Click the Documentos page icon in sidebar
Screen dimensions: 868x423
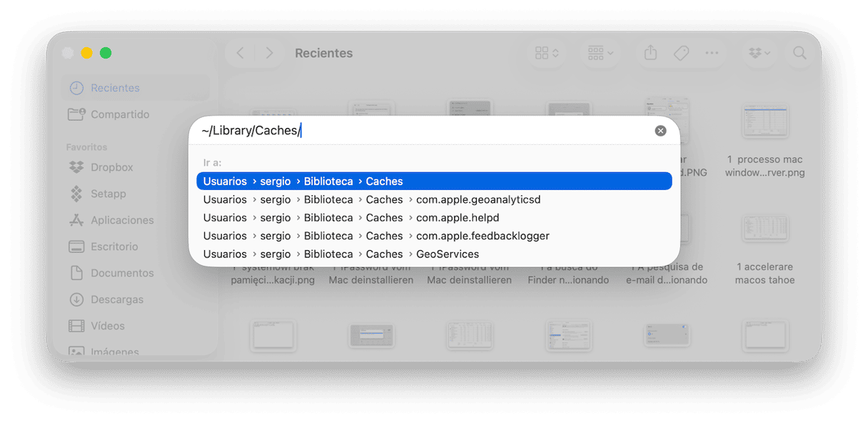coord(76,273)
